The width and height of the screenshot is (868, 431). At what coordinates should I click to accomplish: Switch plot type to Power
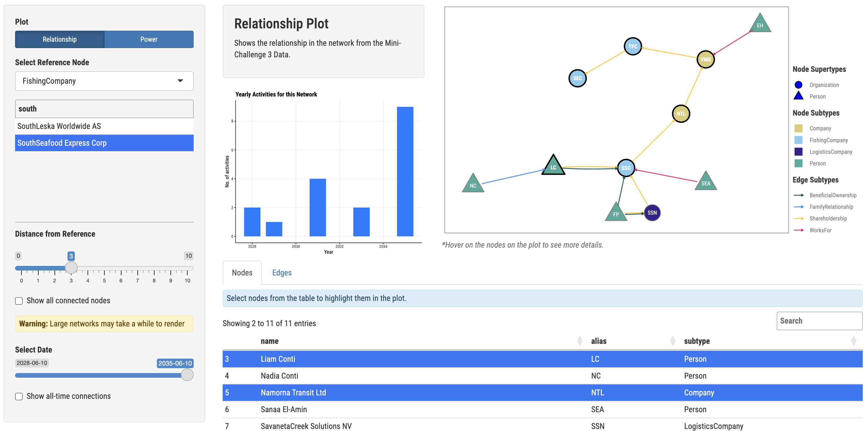(149, 39)
